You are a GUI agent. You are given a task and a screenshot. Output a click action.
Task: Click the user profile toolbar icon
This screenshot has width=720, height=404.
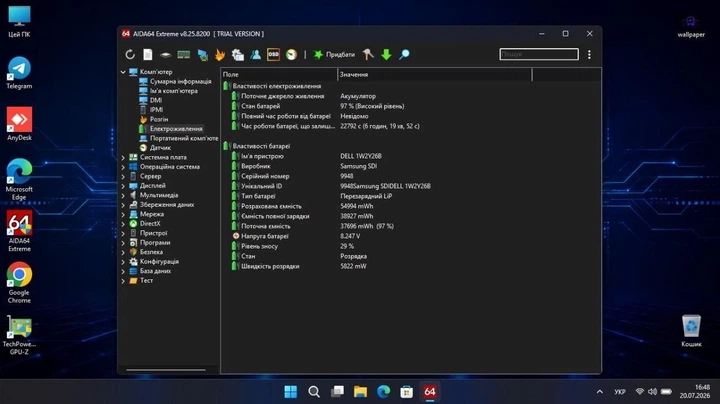256,55
